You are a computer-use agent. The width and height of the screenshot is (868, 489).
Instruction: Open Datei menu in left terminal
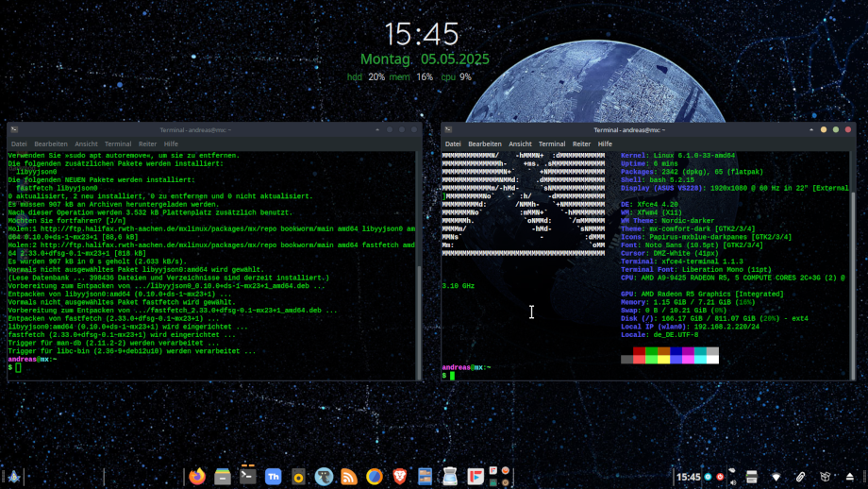click(19, 144)
